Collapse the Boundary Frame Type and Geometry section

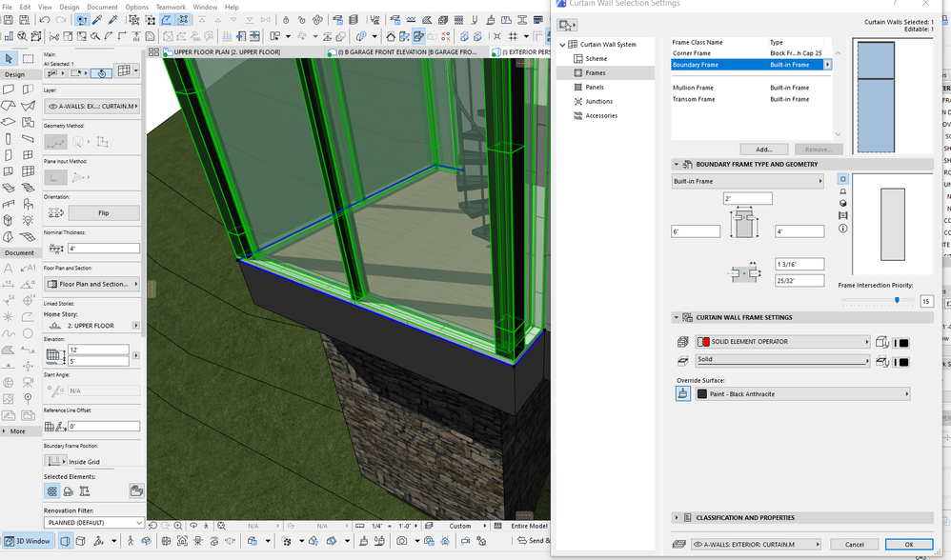(677, 164)
